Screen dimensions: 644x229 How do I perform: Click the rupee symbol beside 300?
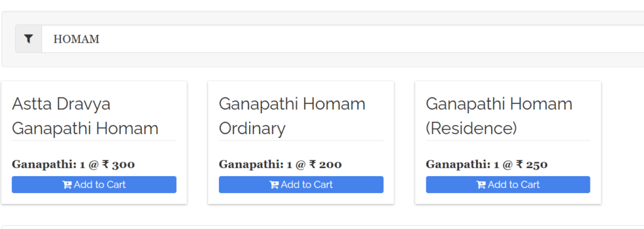106,165
